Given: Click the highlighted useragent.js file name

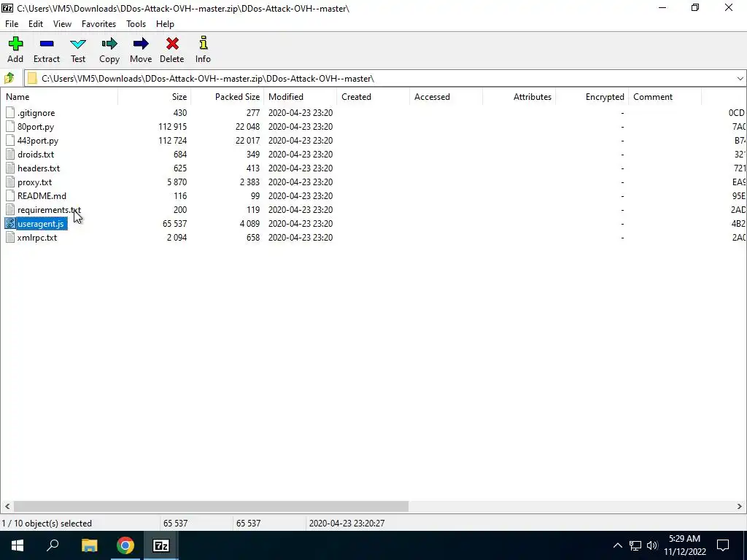Looking at the screenshot, I should 41,223.
